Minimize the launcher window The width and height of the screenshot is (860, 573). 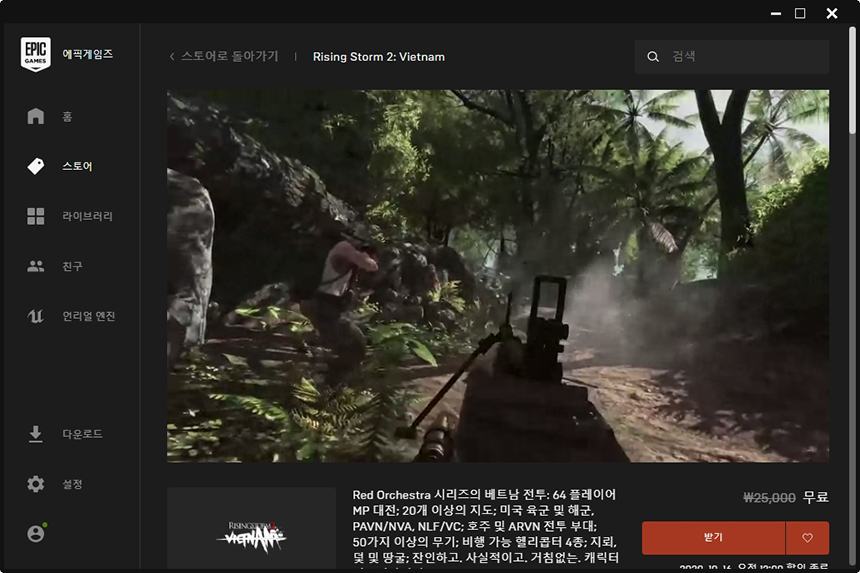[776, 13]
